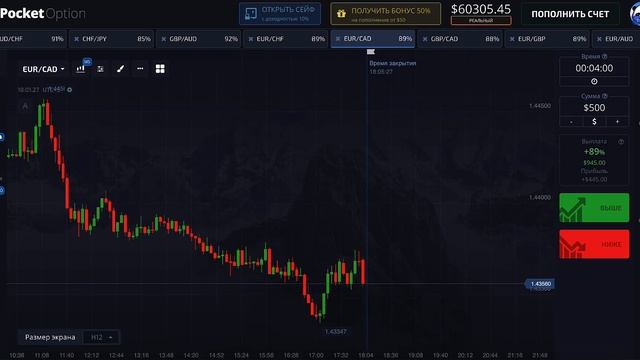Click the ПОЛУЧИТЬ БОНУС 50% banner
This screenshot has height=360, width=640.
(x=386, y=14)
